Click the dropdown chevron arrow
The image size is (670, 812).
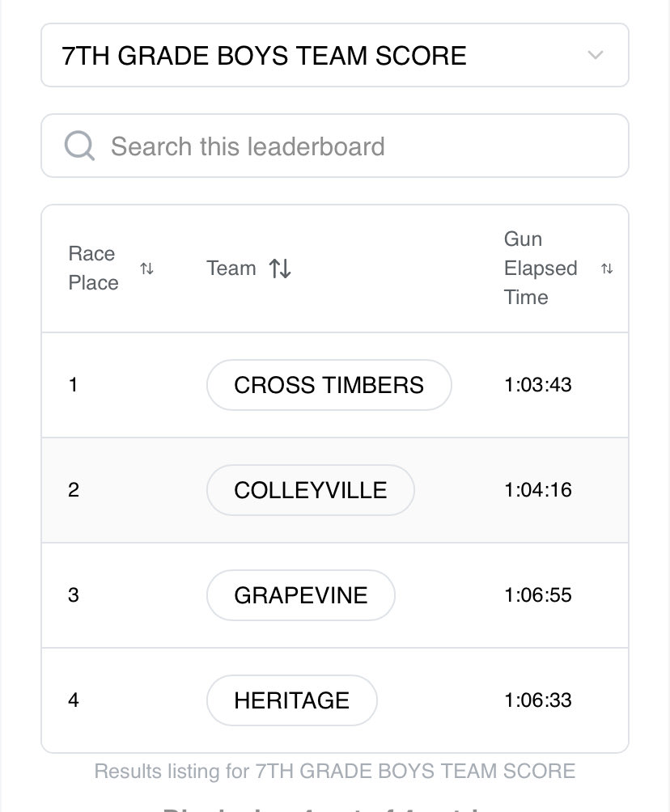(596, 55)
